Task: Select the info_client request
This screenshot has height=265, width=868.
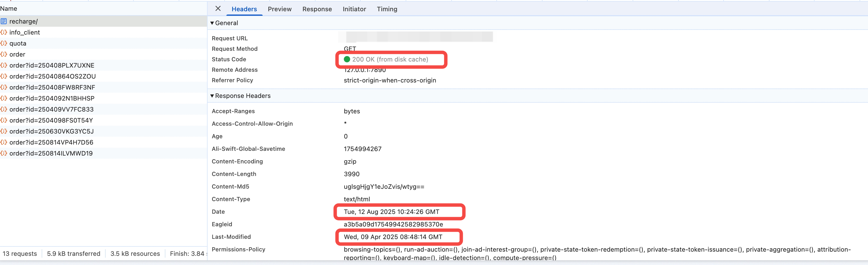Action: coord(104,32)
